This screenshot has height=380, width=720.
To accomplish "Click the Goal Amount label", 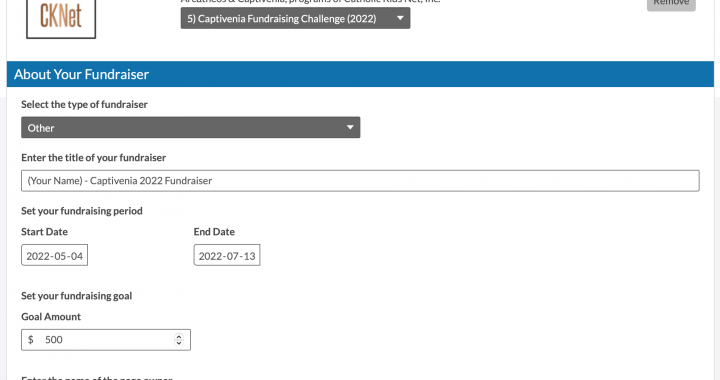I will [51, 317].
